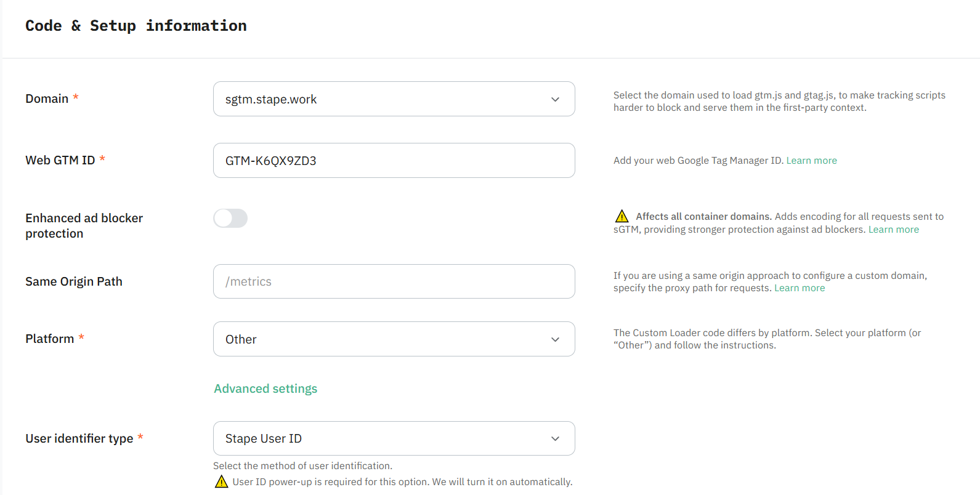
Task: Click the Platform field label
Action: (49, 339)
